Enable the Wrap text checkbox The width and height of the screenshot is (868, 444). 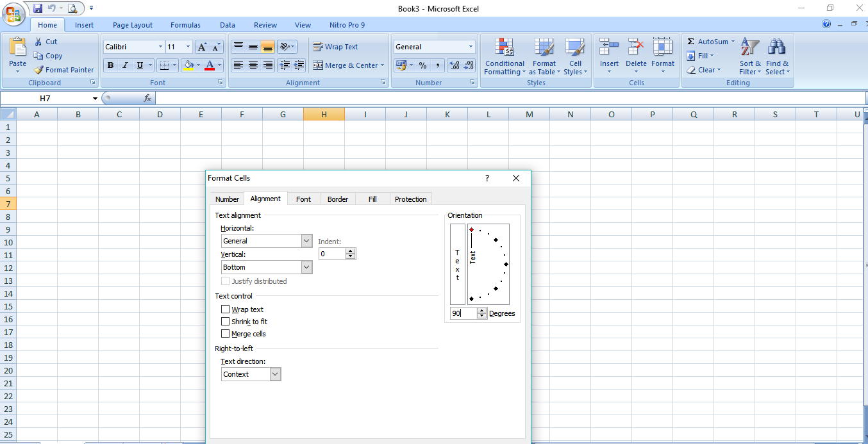coord(226,309)
